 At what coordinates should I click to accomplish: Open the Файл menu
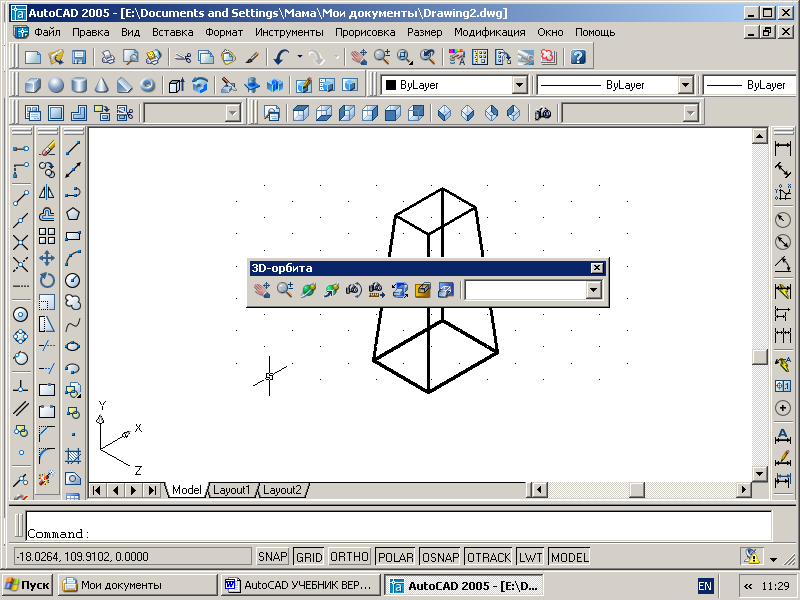pyautogui.click(x=47, y=32)
